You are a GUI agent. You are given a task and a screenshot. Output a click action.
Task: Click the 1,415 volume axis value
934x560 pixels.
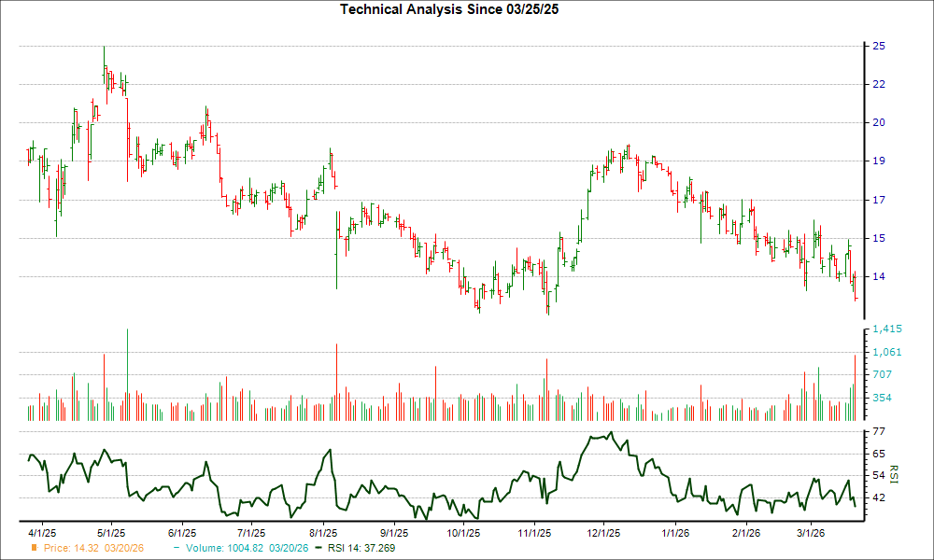coord(887,329)
